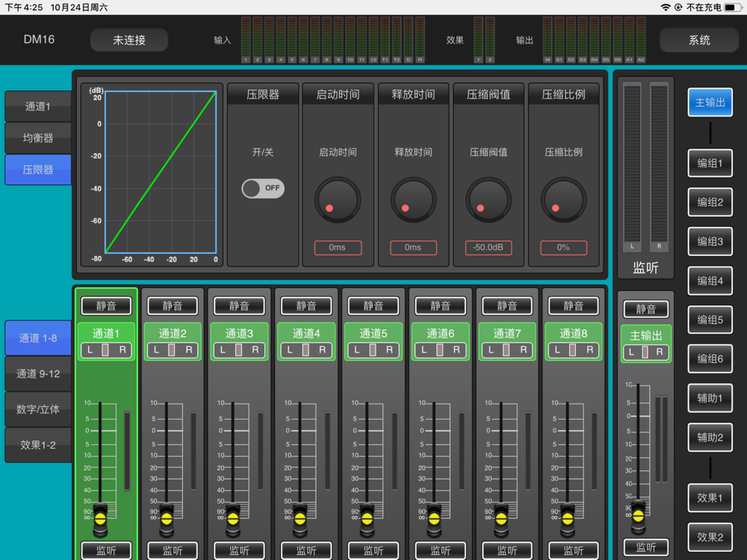Mute channel 通道3
The width and height of the screenshot is (747, 560).
point(239,305)
